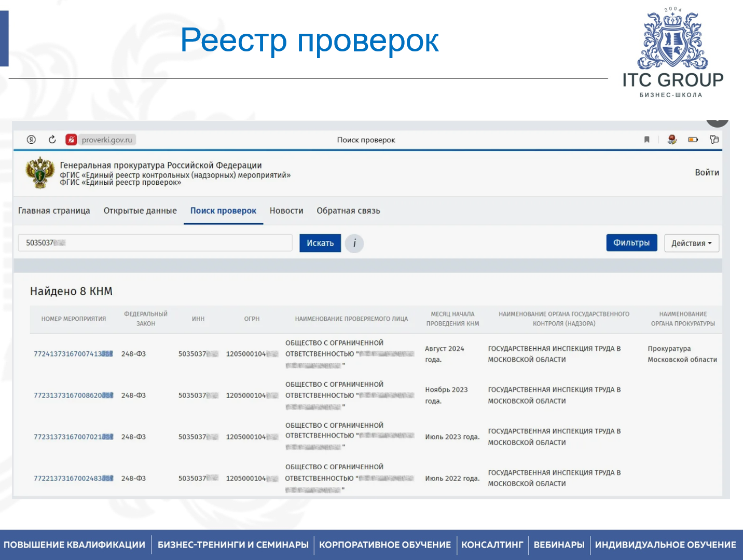Click БИЗНЕС-ТРЕНИНГИ И СЕМИНАРЫ in footer
743x560 pixels.
[233, 545]
